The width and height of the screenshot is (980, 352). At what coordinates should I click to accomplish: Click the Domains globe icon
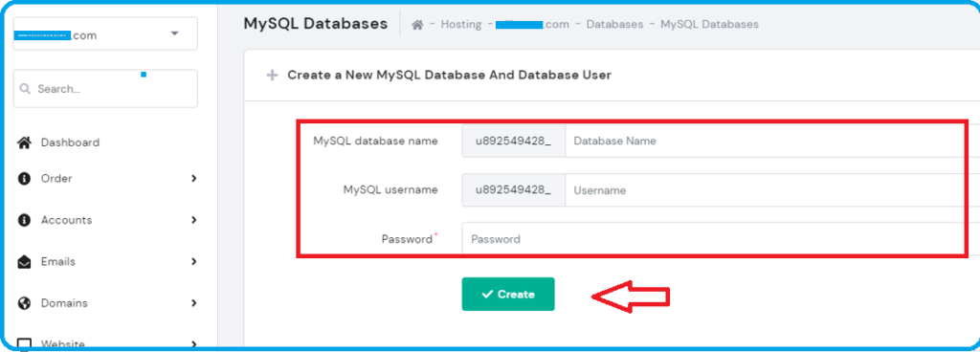click(24, 303)
